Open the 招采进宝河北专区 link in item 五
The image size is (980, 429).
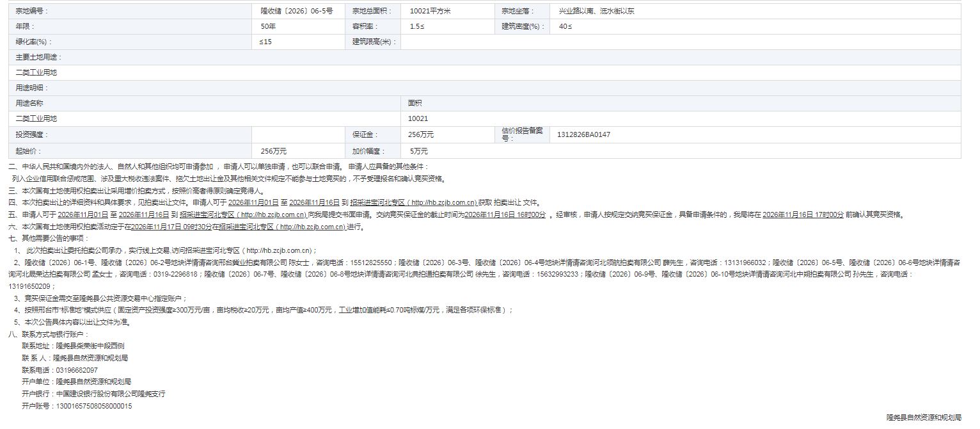point(243,214)
